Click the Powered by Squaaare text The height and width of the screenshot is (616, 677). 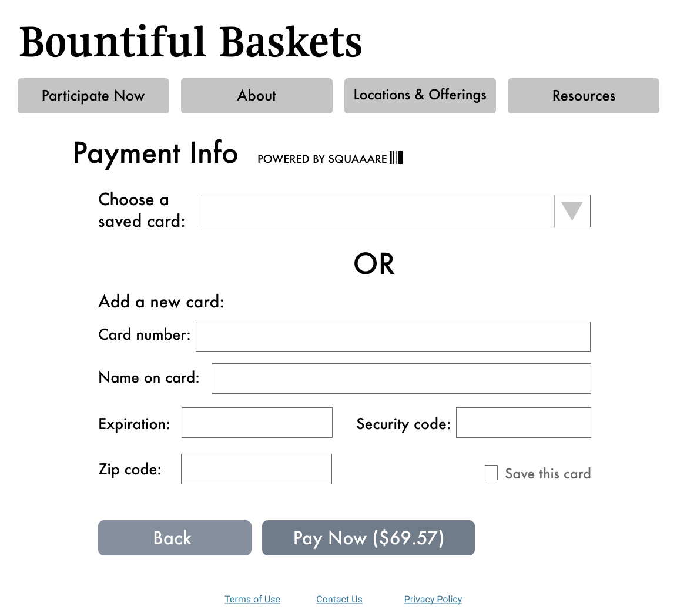click(322, 159)
